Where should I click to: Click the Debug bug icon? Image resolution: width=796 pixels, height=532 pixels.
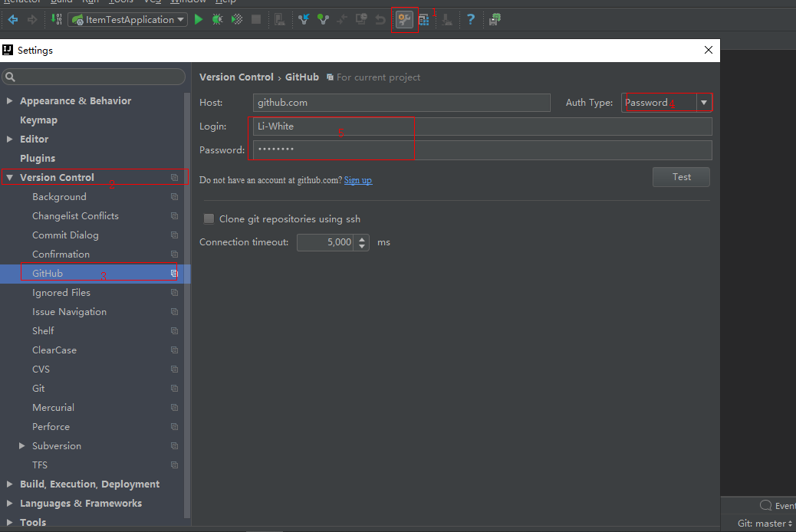coord(218,20)
